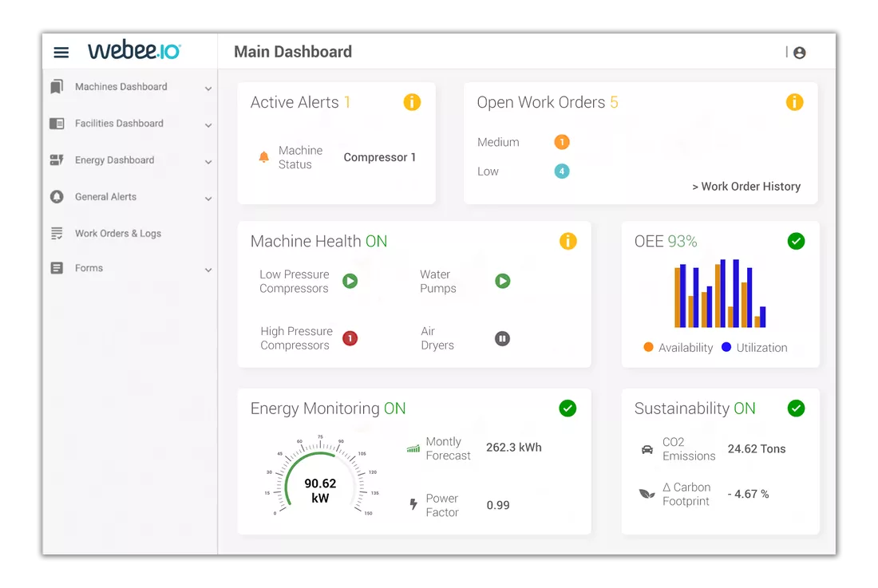Screen dimensions: 878x588
Task: Click the OEE green checkmark icon
Action: click(x=796, y=241)
